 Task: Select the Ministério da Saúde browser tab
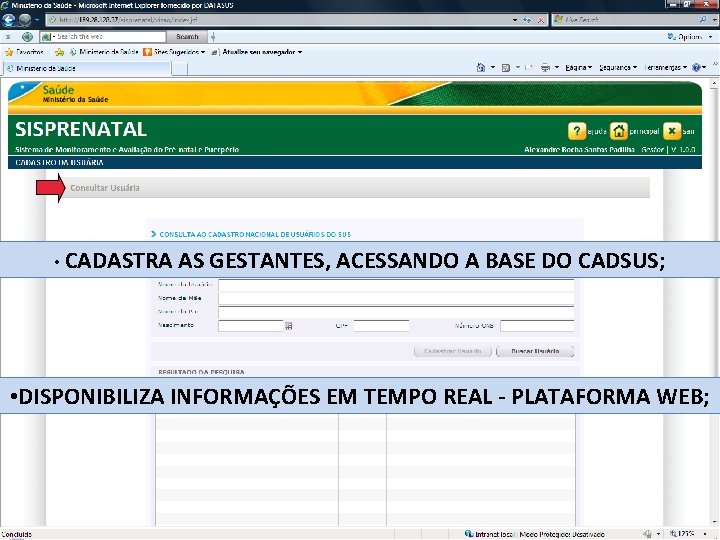87,68
